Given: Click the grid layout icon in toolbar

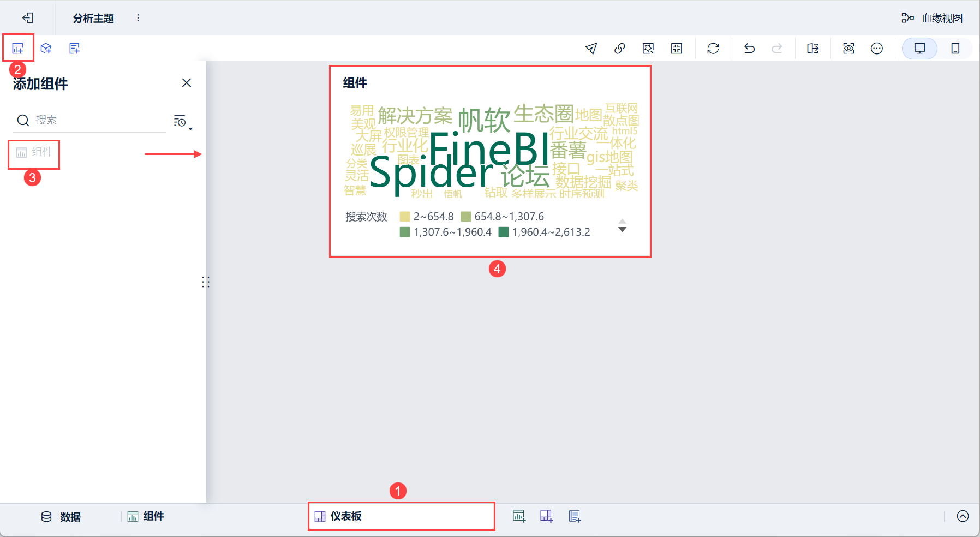Looking at the screenshot, I should pos(677,49).
